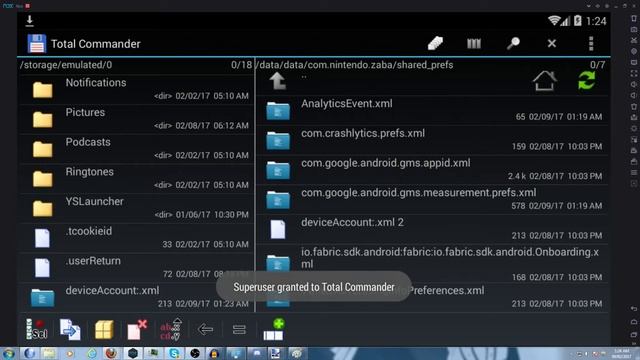Image resolution: width=640 pixels, height=360 pixels.
Task: Click the X exit icon in top bar
Action: tap(551, 43)
